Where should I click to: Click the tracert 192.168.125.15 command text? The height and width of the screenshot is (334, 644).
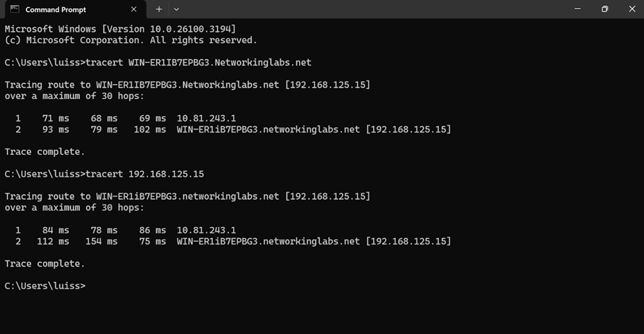tap(145, 174)
